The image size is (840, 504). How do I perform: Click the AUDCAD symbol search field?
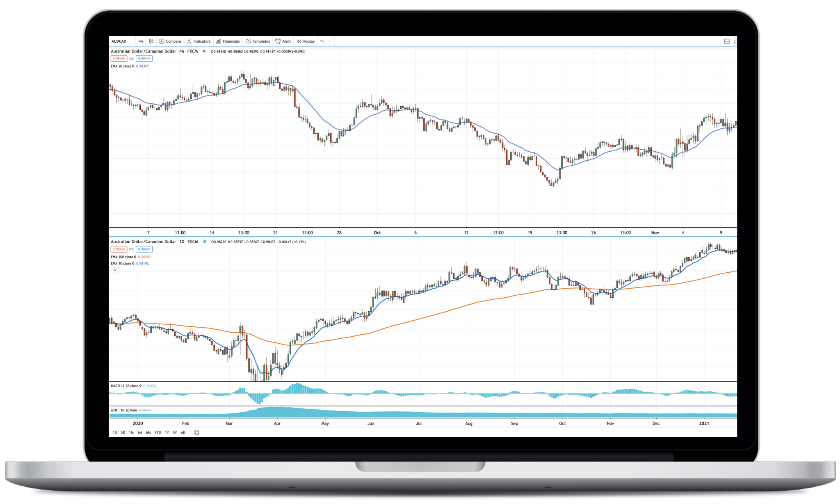[x=119, y=41]
